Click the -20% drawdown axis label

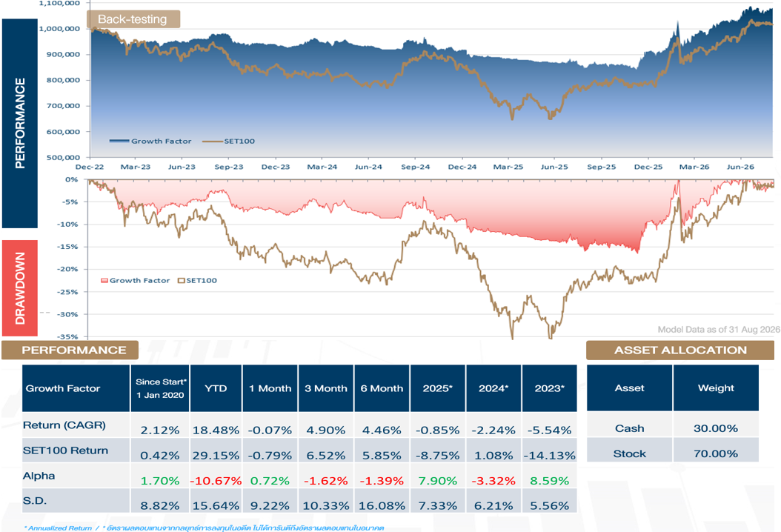67,269
